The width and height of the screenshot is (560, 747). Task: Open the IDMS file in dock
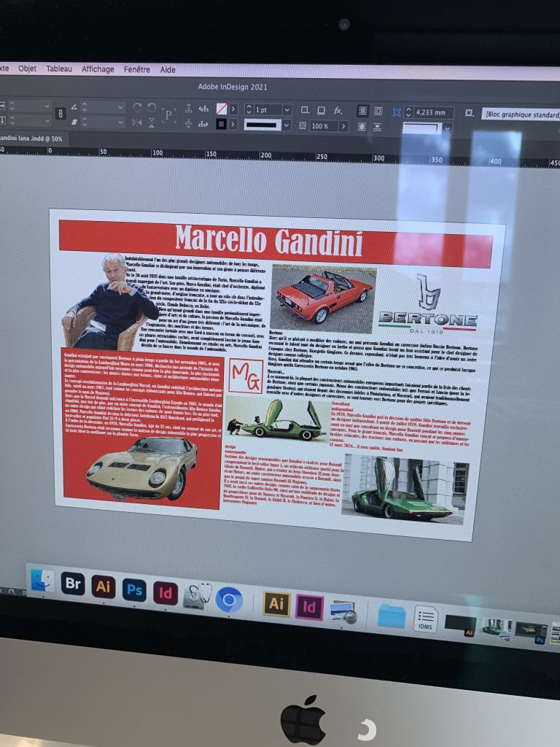point(425,619)
